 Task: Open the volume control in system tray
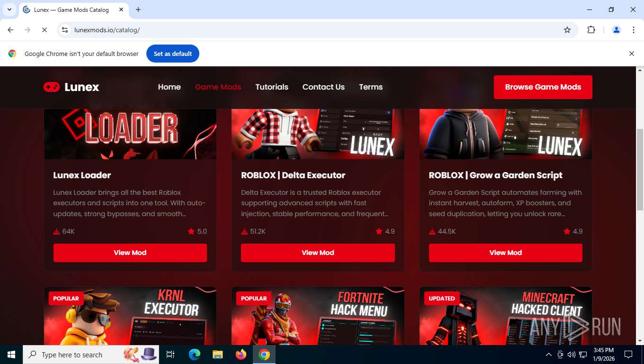[572, 355]
